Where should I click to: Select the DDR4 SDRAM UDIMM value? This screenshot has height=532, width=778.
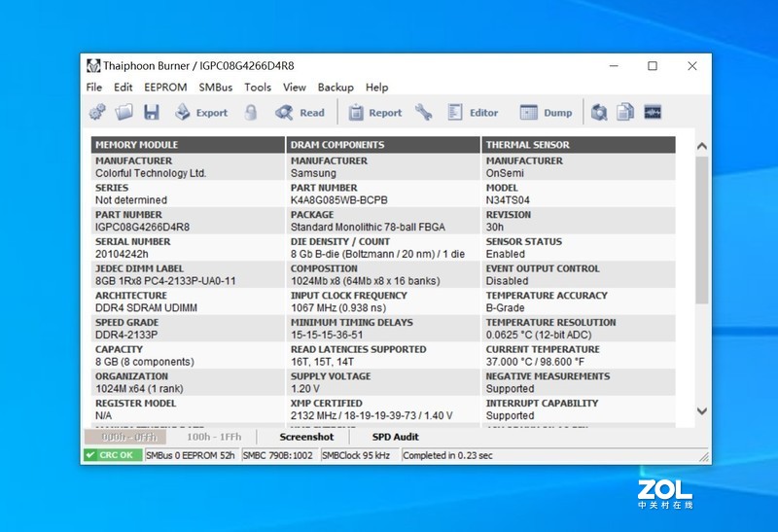[147, 307]
